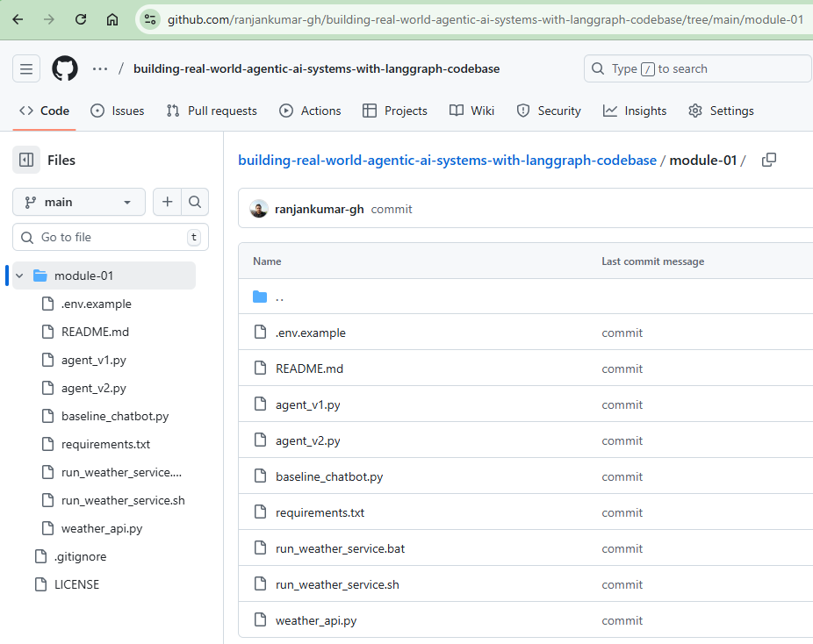This screenshot has width=813, height=644.
Task: Collapse the module-01 folder tree
Action: coord(19,275)
